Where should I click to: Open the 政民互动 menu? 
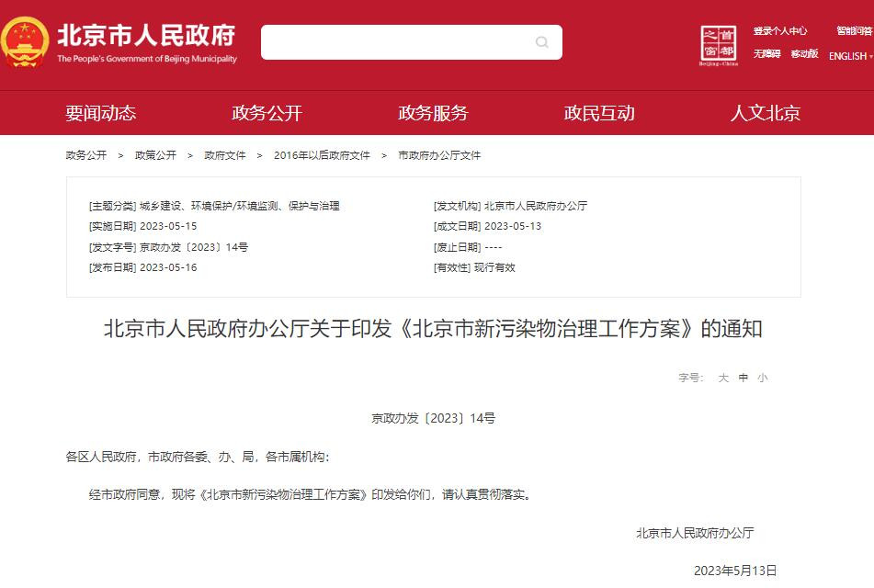(599, 113)
